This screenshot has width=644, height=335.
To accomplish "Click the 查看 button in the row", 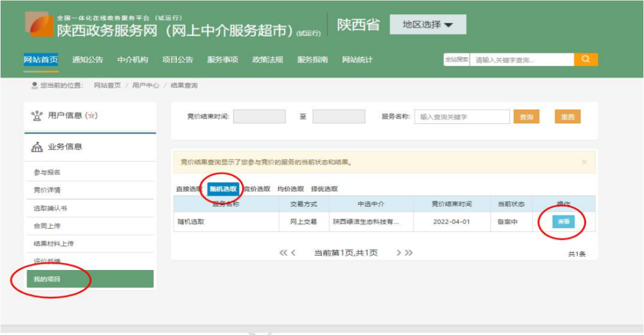I will [x=563, y=222].
